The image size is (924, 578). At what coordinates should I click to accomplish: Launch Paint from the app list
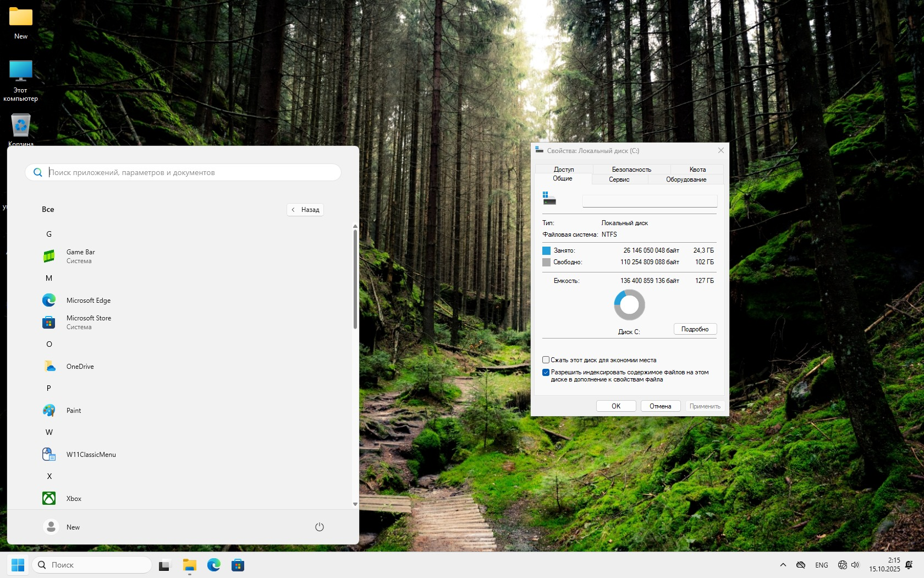(73, 411)
